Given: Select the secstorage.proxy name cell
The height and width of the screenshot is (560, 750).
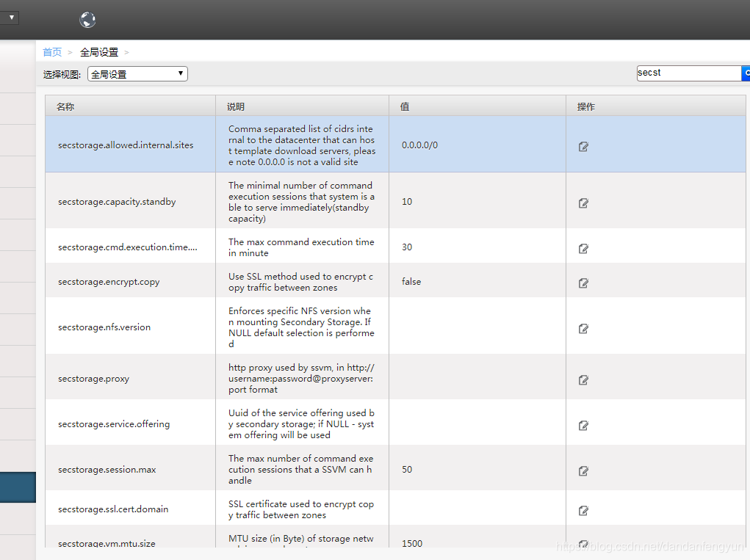Looking at the screenshot, I should coord(94,379).
